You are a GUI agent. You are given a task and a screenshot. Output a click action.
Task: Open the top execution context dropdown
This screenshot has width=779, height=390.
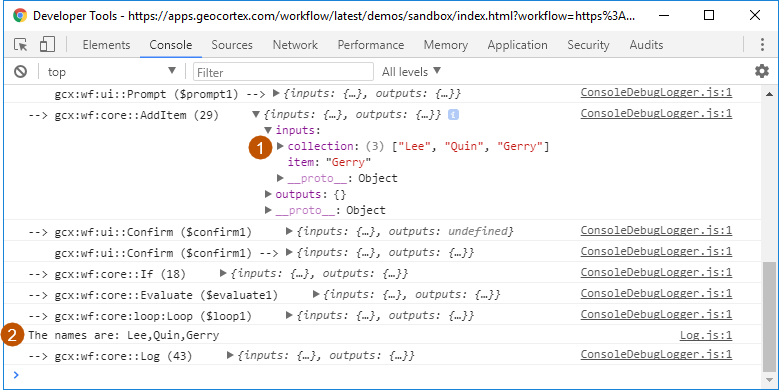point(111,72)
